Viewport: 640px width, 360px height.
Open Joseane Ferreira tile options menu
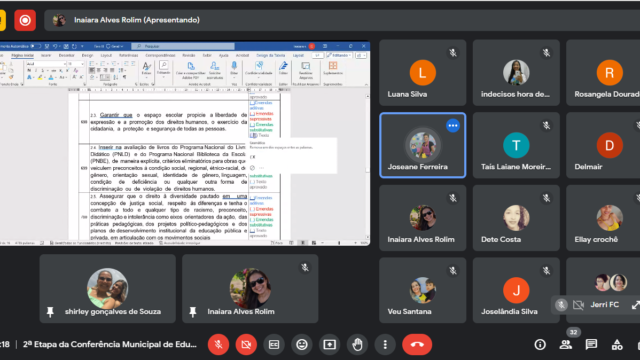pos(453,126)
